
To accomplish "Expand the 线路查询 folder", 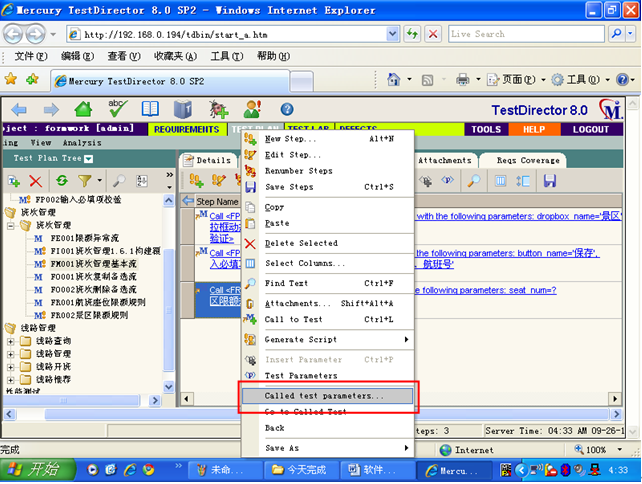I will pyautogui.click(x=11, y=341).
